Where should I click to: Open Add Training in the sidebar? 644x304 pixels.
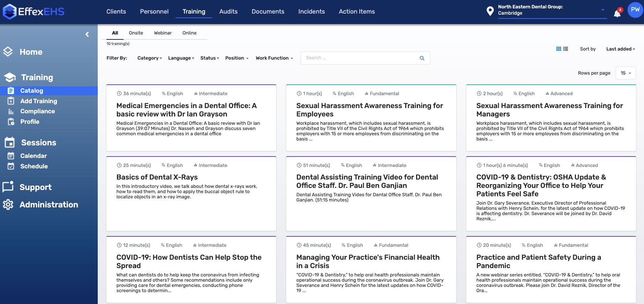pos(38,101)
